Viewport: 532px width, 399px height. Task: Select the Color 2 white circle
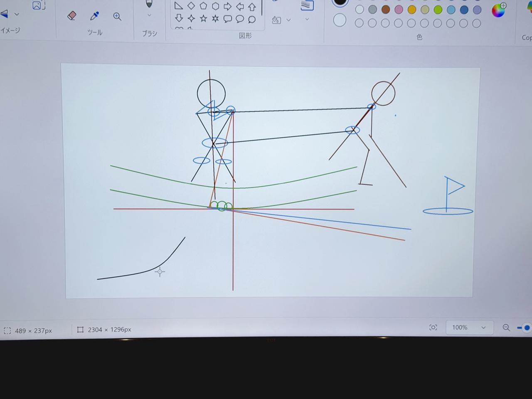[340, 20]
